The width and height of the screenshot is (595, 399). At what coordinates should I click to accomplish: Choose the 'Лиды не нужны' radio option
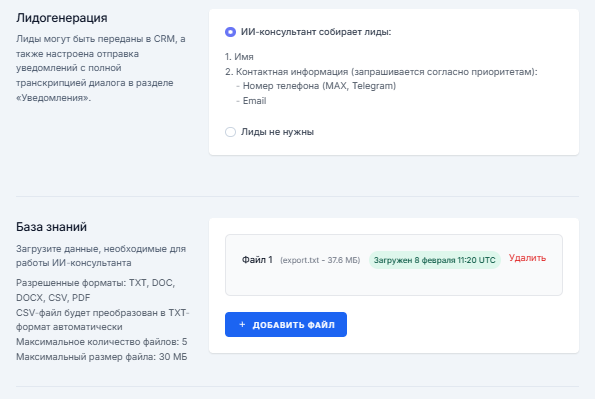click(230, 132)
